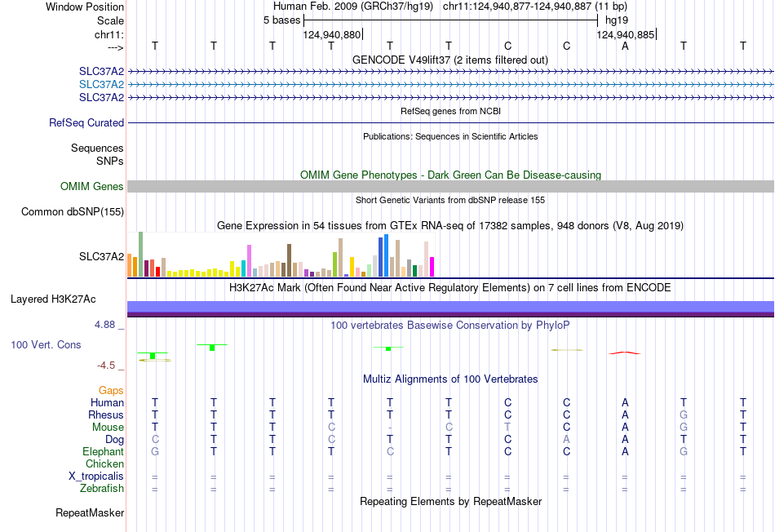Select the Elephant species label

pyautogui.click(x=103, y=451)
